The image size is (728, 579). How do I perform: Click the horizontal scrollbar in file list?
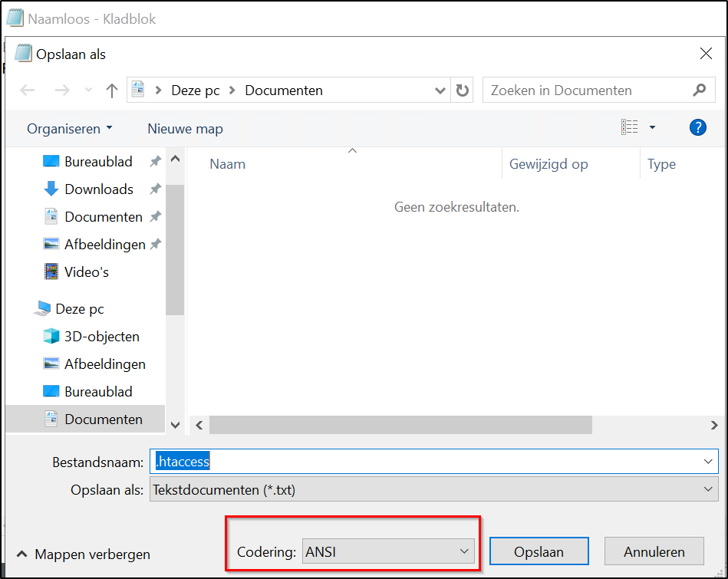(x=400, y=425)
